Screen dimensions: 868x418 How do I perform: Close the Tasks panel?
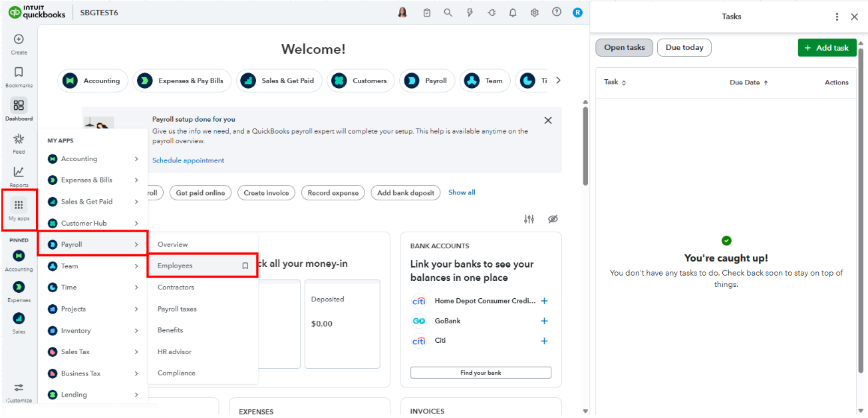tap(855, 17)
